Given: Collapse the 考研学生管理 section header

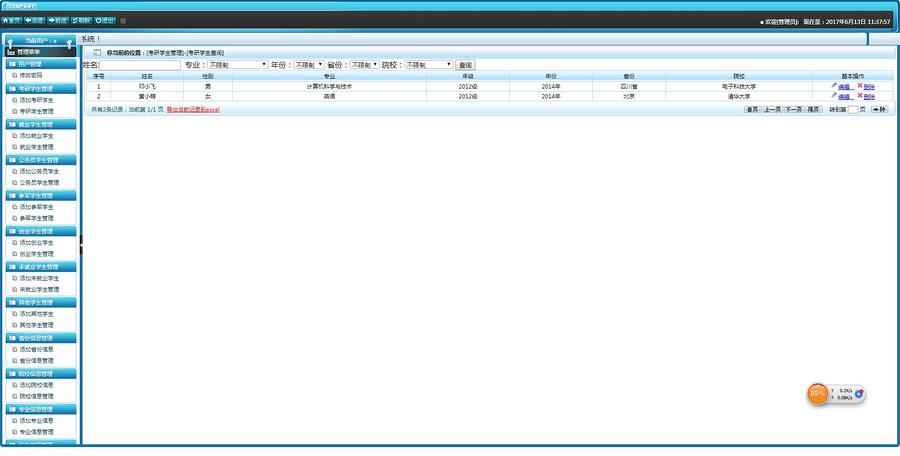Looking at the screenshot, I should 41,88.
